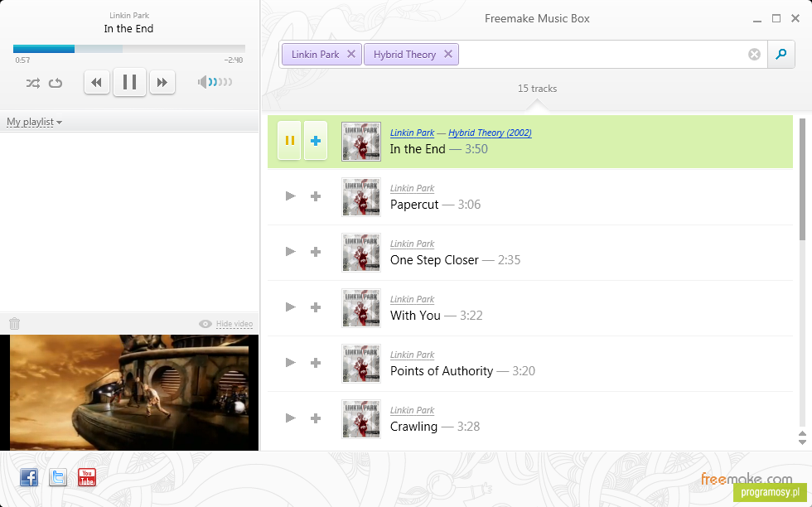812x507 pixels.
Task: Click album cover of Points of Authority
Action: 361,363
